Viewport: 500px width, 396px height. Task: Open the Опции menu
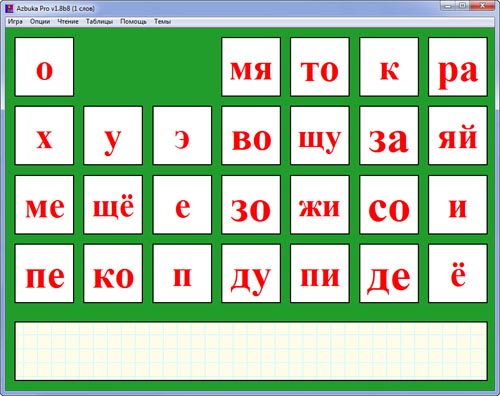coord(40,22)
